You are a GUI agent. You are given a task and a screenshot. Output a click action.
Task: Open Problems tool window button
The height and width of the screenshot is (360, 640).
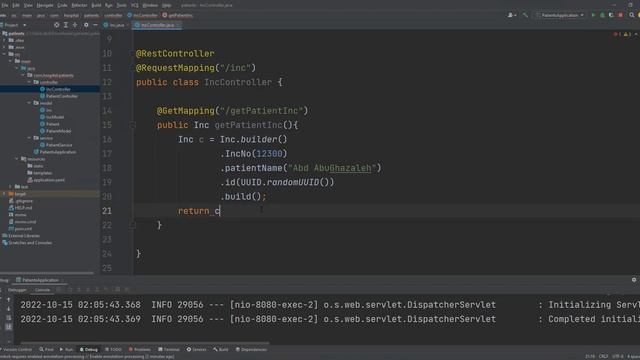[x=140, y=349]
